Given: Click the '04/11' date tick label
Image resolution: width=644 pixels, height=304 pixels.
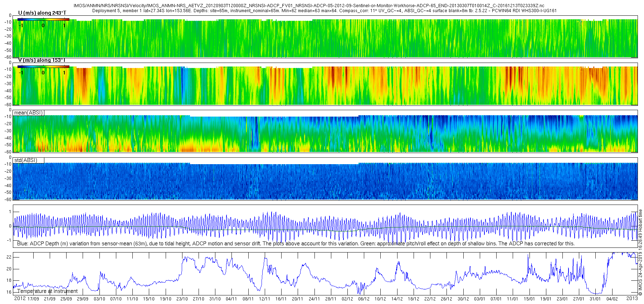Looking at the screenshot, I should click(x=231, y=299).
